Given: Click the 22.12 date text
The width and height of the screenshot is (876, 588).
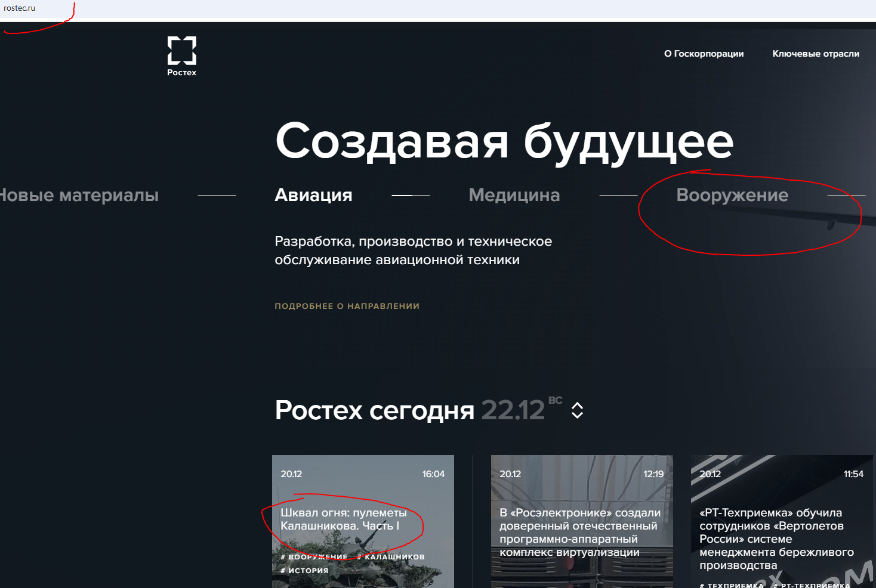Looking at the screenshot, I should tap(513, 410).
